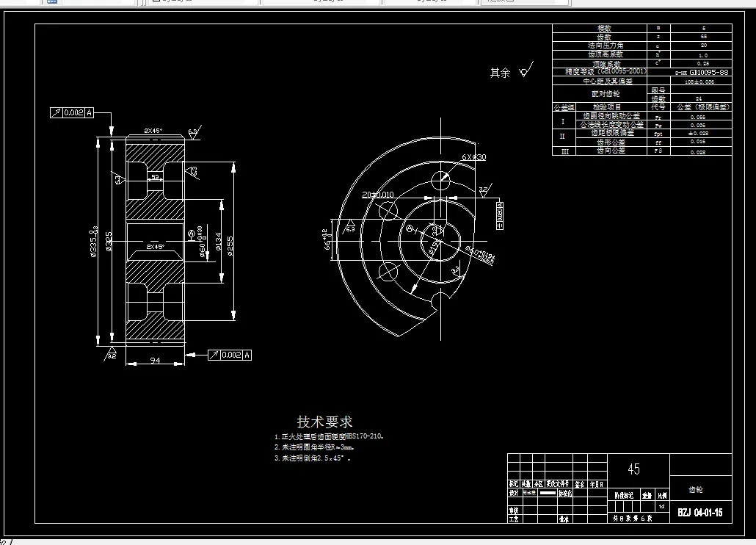Select the 顶隙系数 table cell
This screenshot has width=756, height=545.
click(600, 64)
